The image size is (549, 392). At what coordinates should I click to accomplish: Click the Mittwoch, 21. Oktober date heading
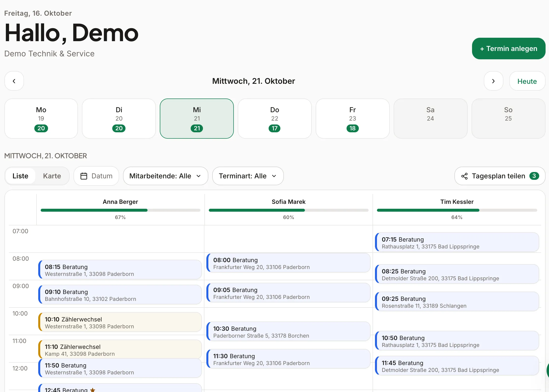coord(254,81)
